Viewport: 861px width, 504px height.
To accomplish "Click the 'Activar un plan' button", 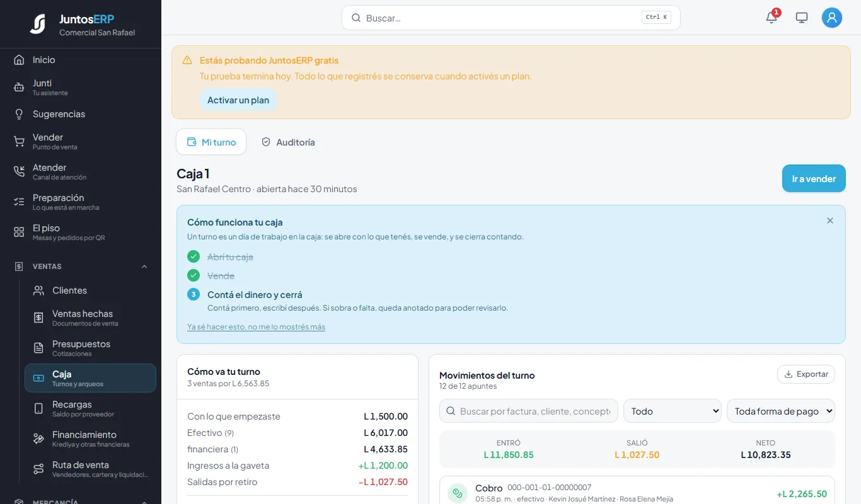I will [x=238, y=100].
